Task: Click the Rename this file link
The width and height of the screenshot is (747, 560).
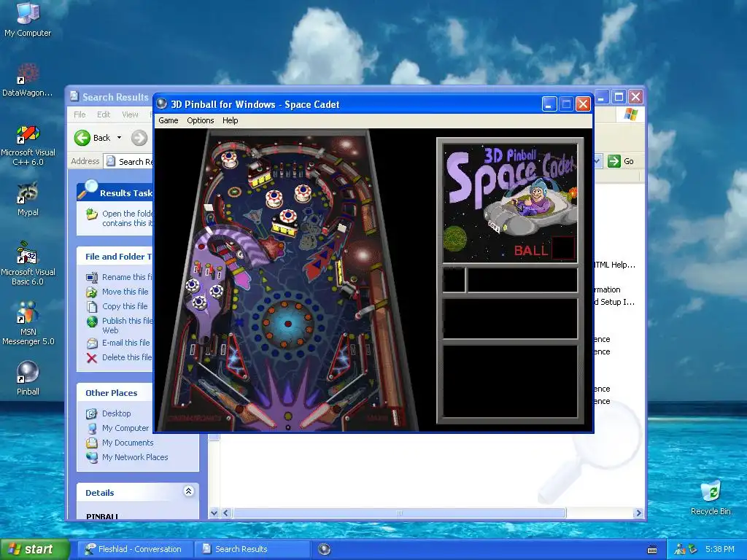Action: (127, 277)
